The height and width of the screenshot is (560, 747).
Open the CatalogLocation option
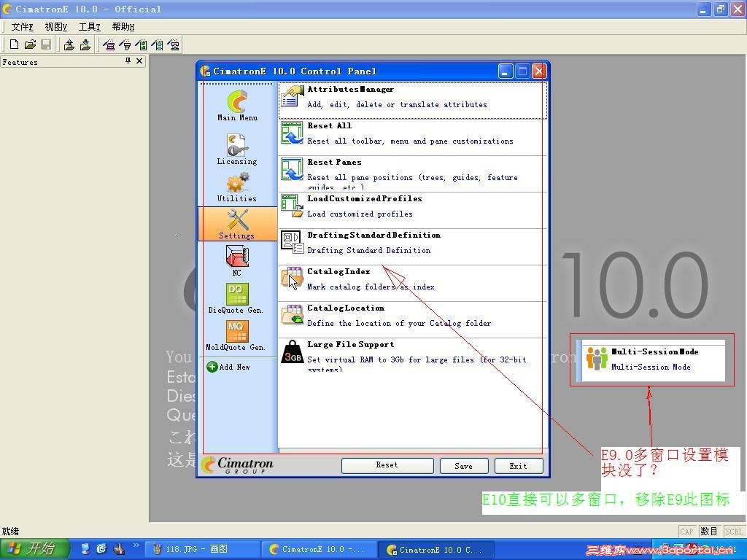[412, 319]
